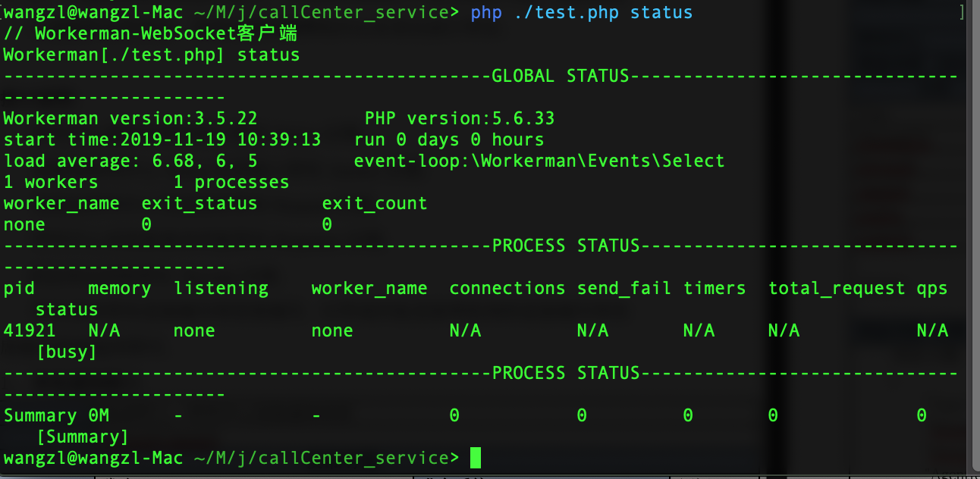Viewport: 980px width, 479px height.
Task: Click the "total_request" column header
Action: (x=837, y=288)
